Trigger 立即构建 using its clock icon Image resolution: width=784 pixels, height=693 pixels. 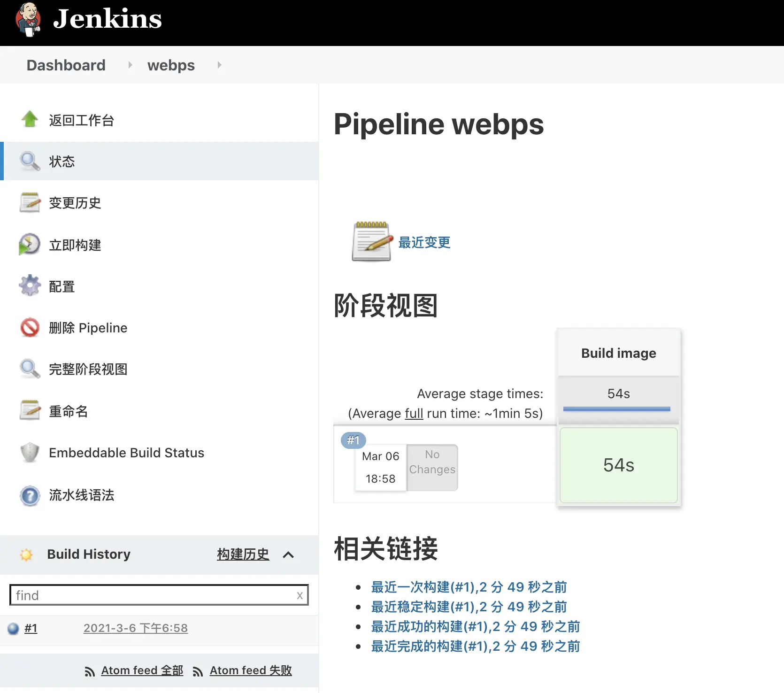point(30,244)
